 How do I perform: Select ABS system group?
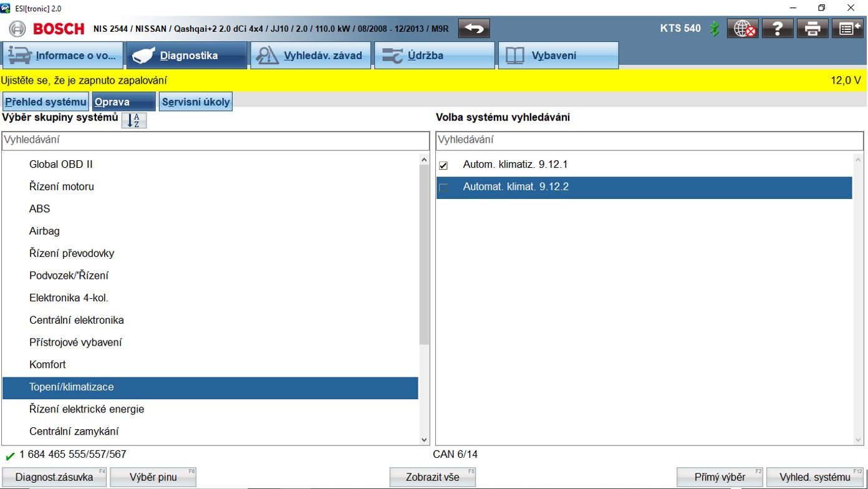(x=210, y=209)
